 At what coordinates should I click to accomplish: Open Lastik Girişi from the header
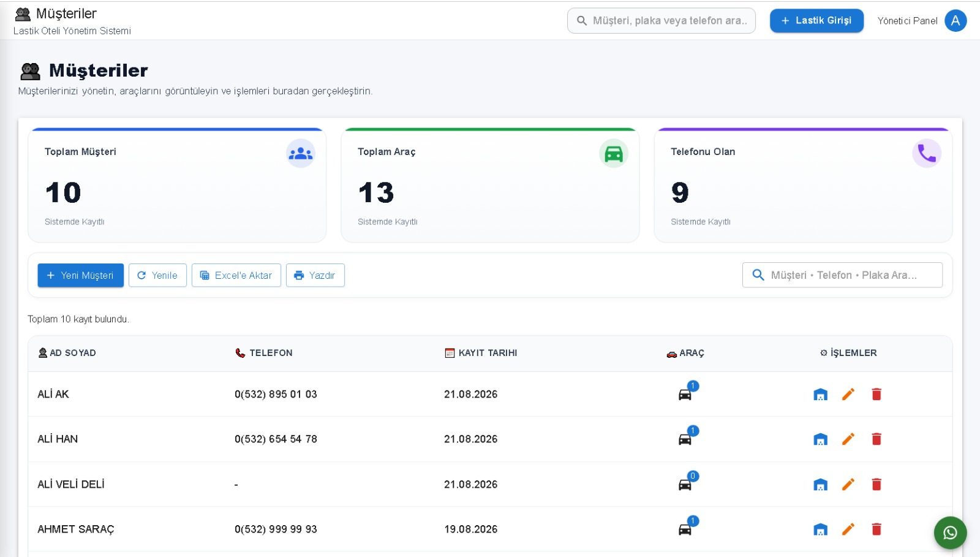pos(816,21)
